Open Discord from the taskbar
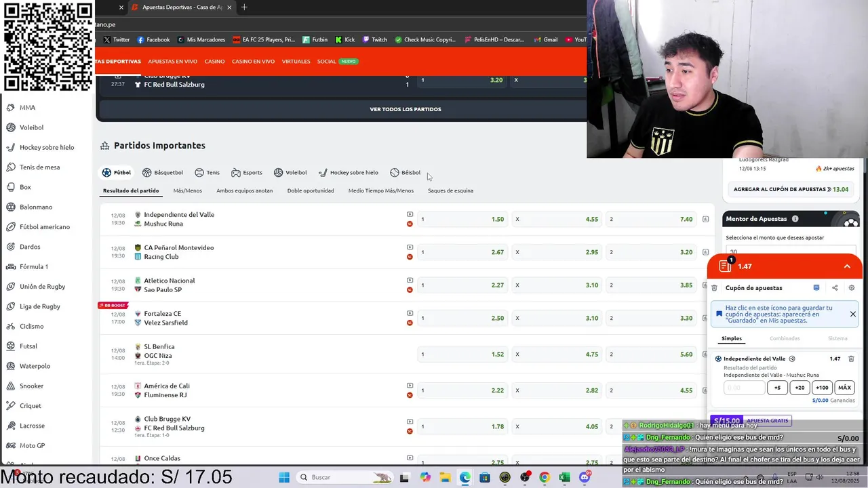Image resolution: width=868 pixels, height=488 pixels. [585, 477]
